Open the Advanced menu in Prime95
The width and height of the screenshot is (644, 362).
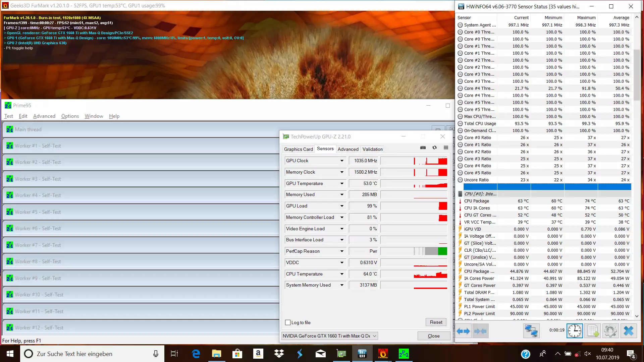(44, 116)
